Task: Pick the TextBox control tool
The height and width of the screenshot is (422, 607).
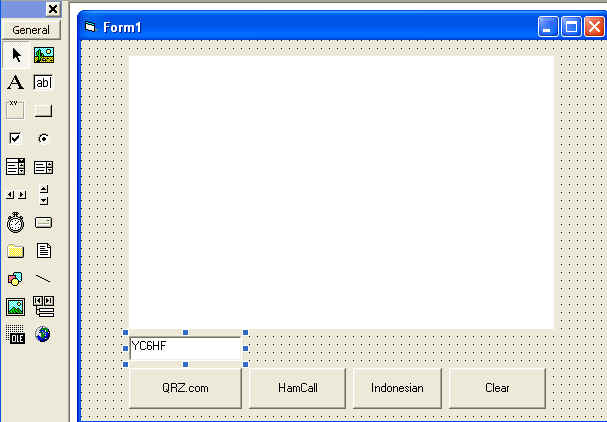Action: point(43,82)
